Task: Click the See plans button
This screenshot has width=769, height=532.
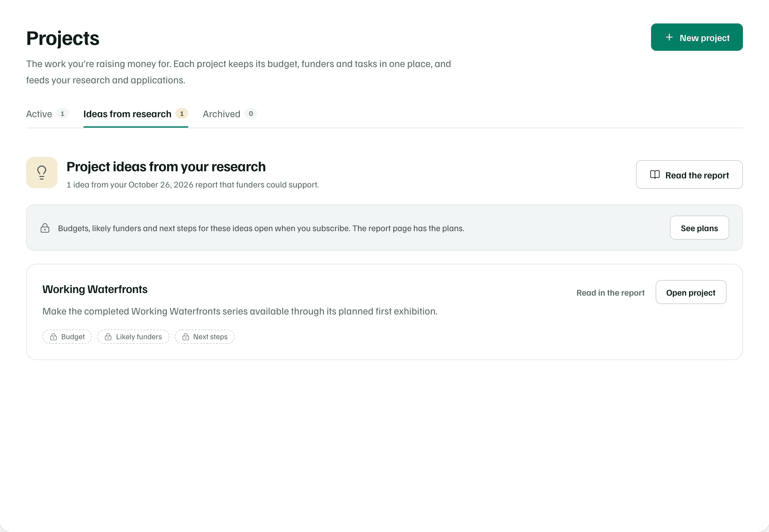Action: click(699, 228)
